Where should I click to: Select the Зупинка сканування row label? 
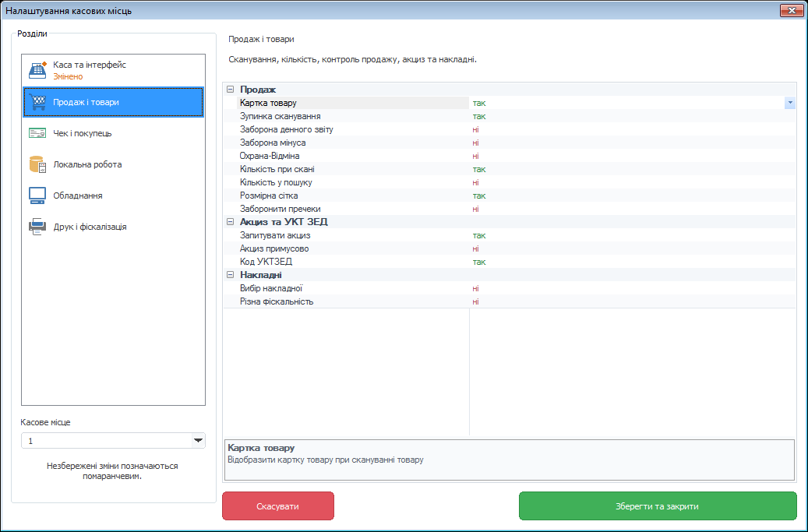coord(280,116)
